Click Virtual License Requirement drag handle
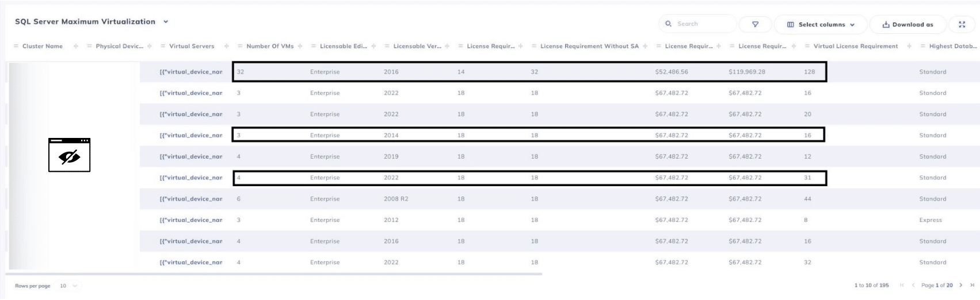This screenshot has width=980, height=300. (x=807, y=46)
